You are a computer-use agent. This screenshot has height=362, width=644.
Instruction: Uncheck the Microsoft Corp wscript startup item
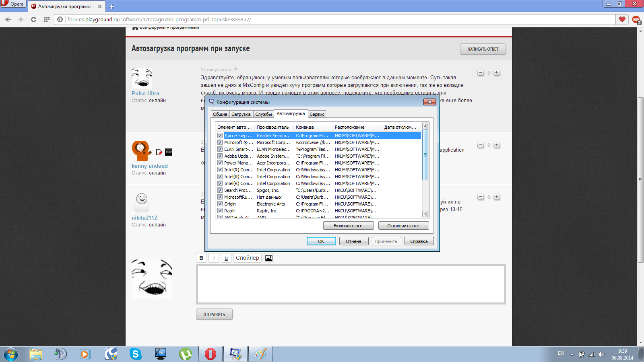coord(220,142)
